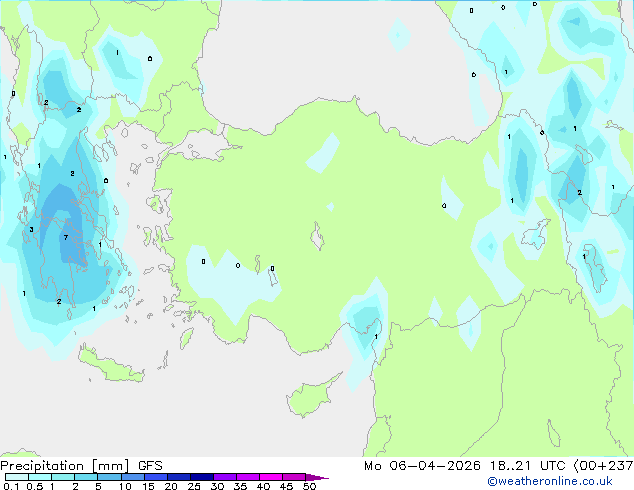This screenshot has height=490, width=634.
Task: Click the 7 mm precipitation value over Greece
Action: (x=66, y=237)
